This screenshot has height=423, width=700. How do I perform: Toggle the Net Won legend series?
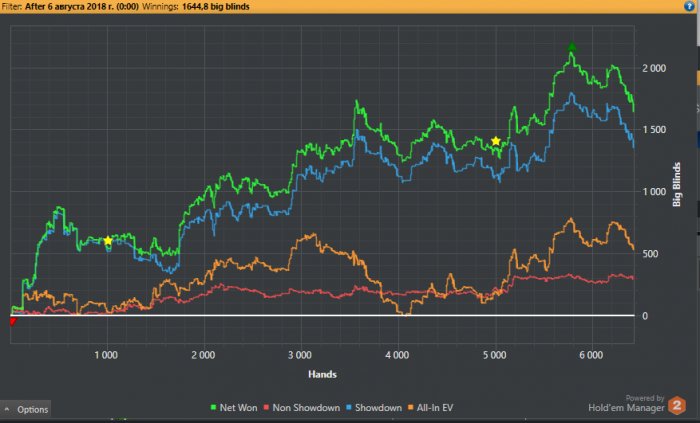tap(233, 407)
